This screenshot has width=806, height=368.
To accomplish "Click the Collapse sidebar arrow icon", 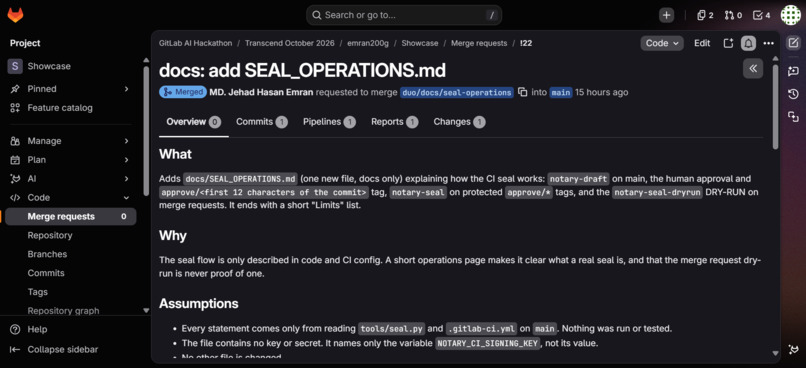I will [x=15, y=349].
